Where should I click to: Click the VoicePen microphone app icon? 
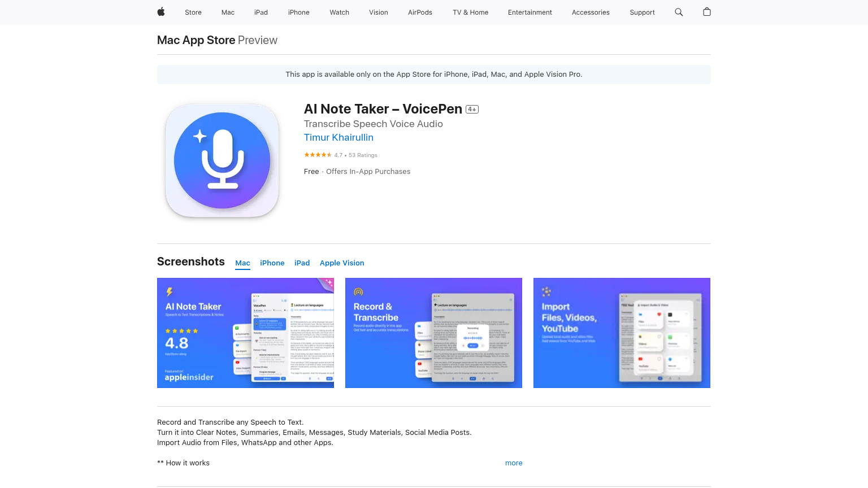222,160
